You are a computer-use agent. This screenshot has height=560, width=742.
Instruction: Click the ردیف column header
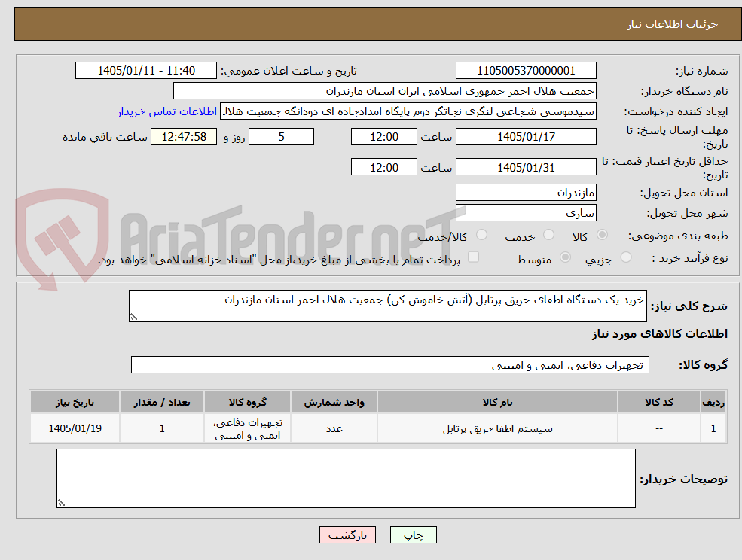pos(713,402)
